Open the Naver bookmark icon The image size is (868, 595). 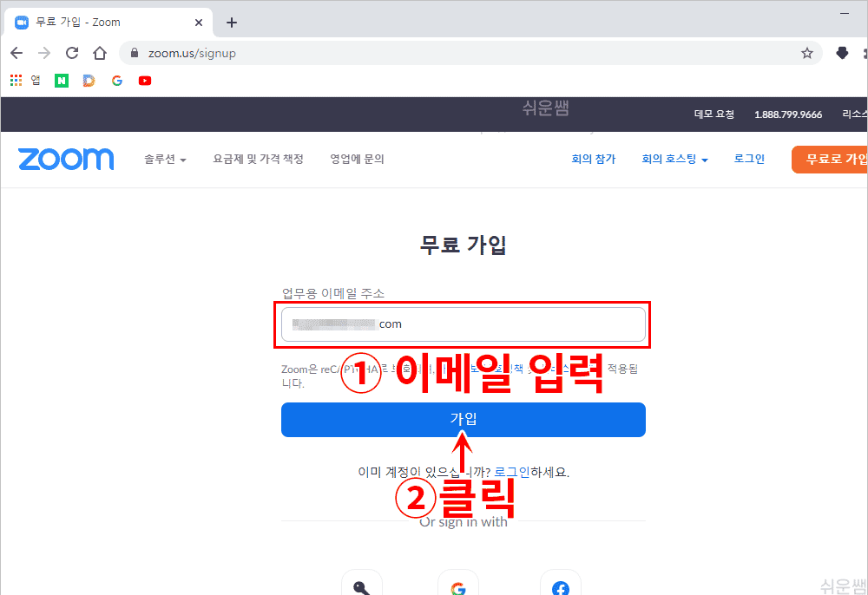point(62,81)
